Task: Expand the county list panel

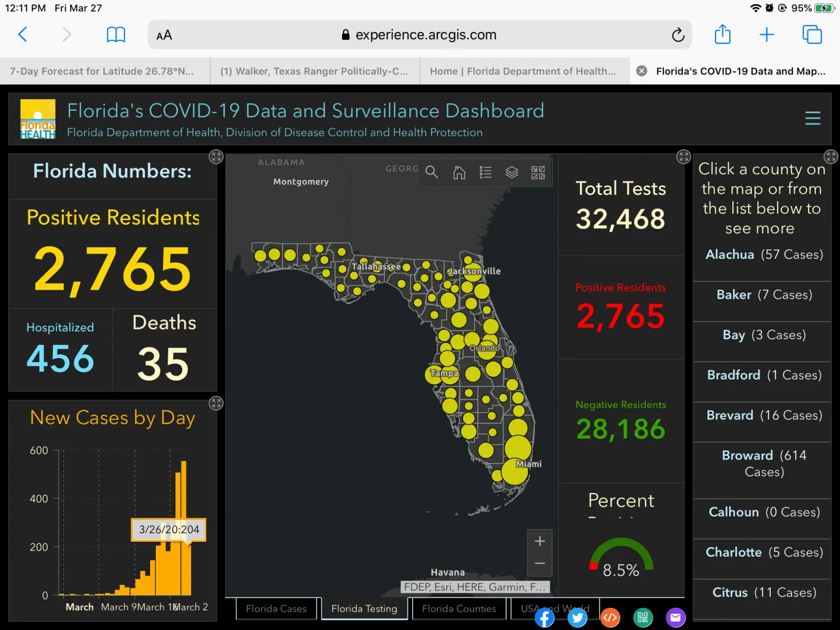Action: click(831, 156)
